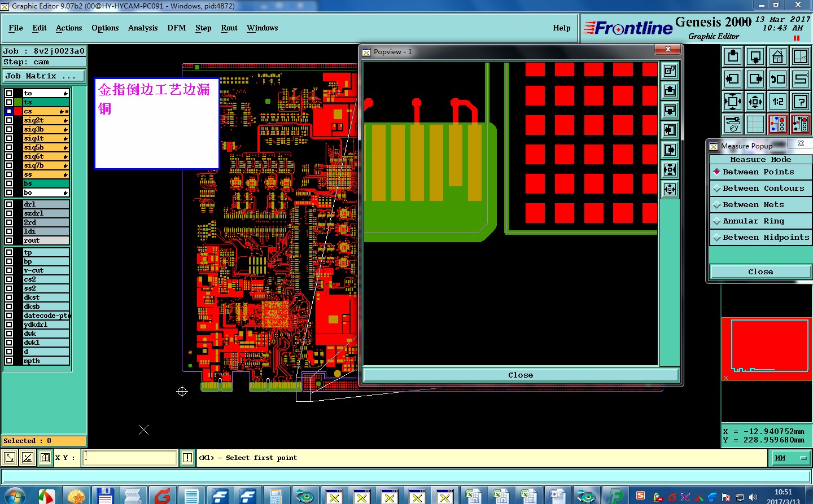Click the zoom in arrows icon

click(733, 102)
